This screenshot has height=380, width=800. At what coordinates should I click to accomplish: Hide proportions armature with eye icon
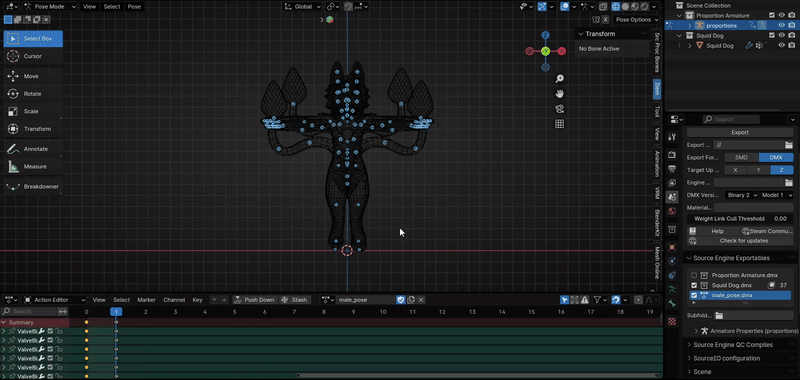click(781, 25)
